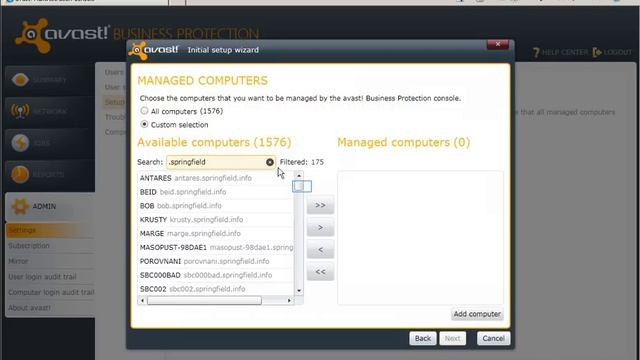Screen dimensions: 640x360
Task: Select the BEID computer row
Action: click(216, 192)
